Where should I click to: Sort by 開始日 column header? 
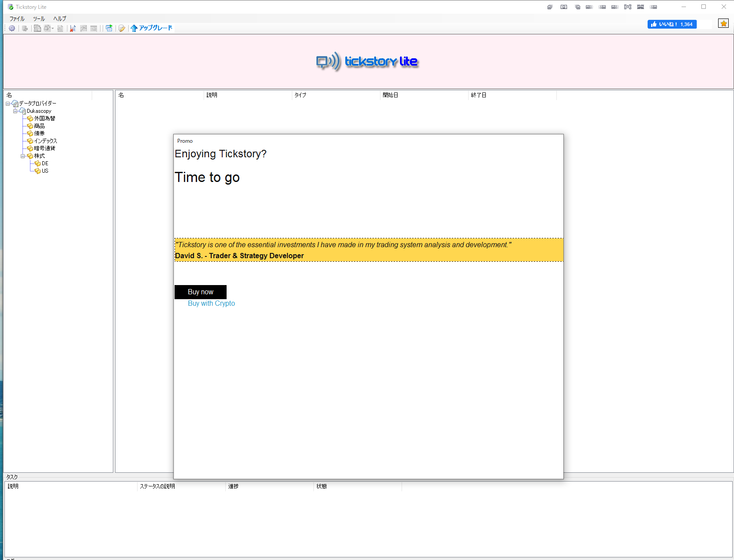424,95
